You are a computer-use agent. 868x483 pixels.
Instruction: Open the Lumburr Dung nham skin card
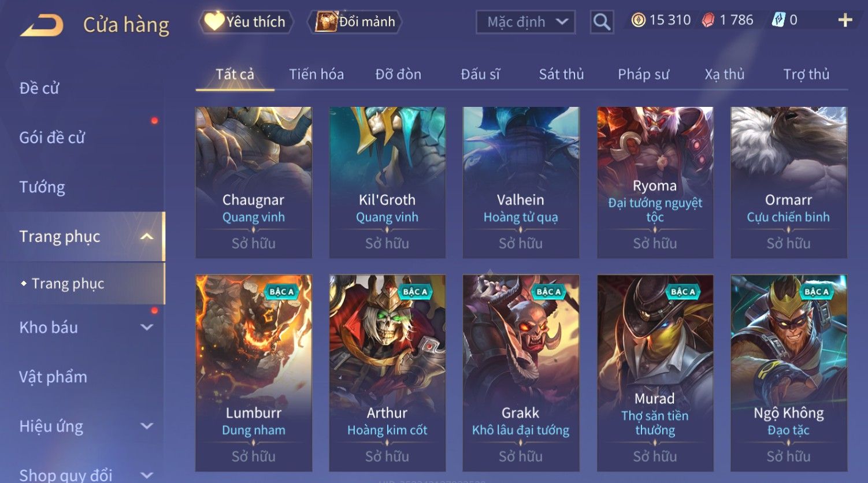click(254, 373)
